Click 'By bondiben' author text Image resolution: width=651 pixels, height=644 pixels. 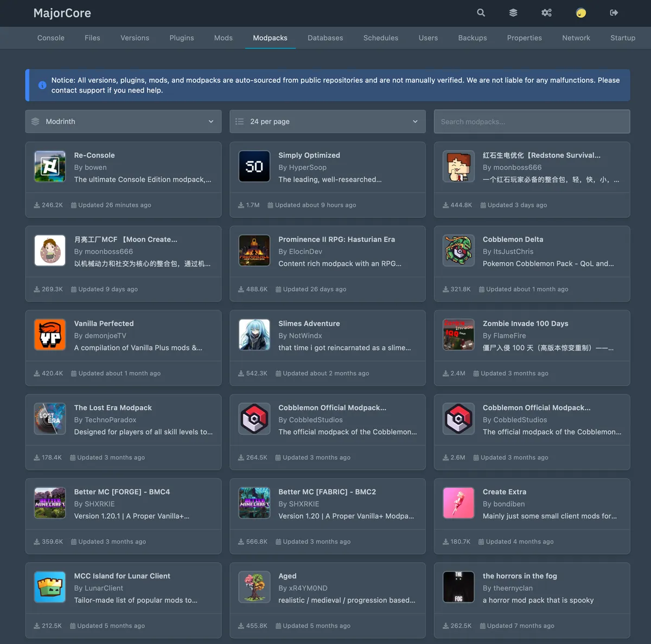click(504, 504)
